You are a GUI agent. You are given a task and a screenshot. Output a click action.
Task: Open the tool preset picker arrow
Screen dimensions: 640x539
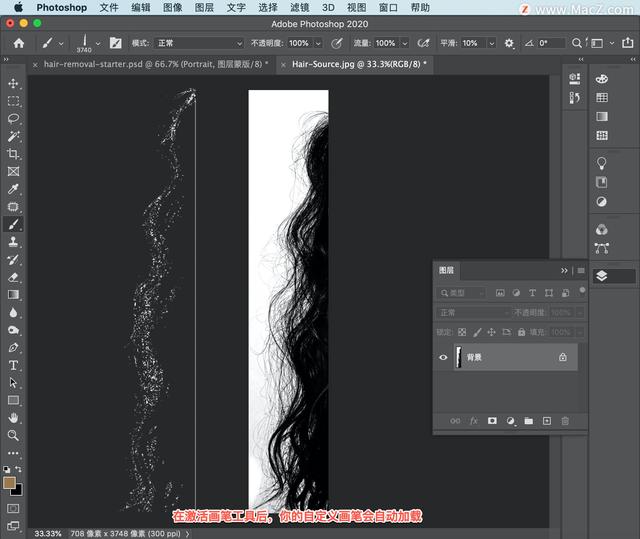pos(61,43)
